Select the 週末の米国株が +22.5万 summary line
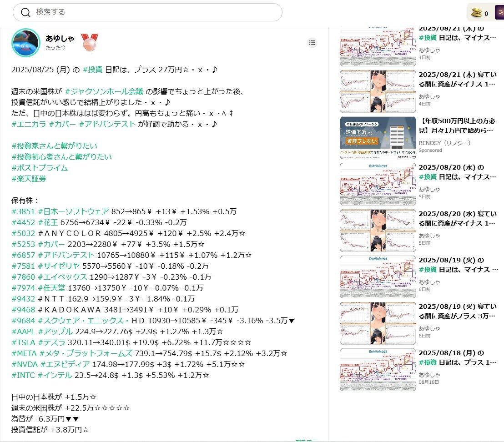This screenshot has height=442, width=504. pyautogui.click(x=71, y=408)
